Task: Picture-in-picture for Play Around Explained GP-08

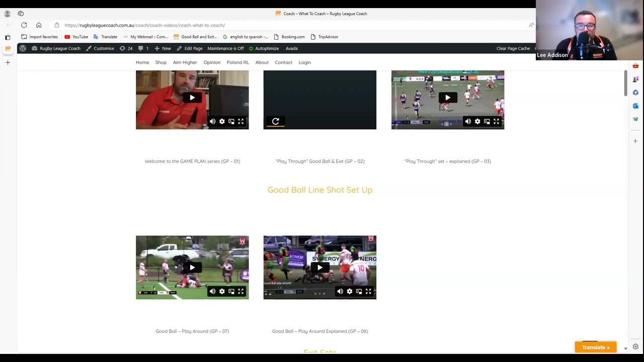Action: [x=359, y=291]
